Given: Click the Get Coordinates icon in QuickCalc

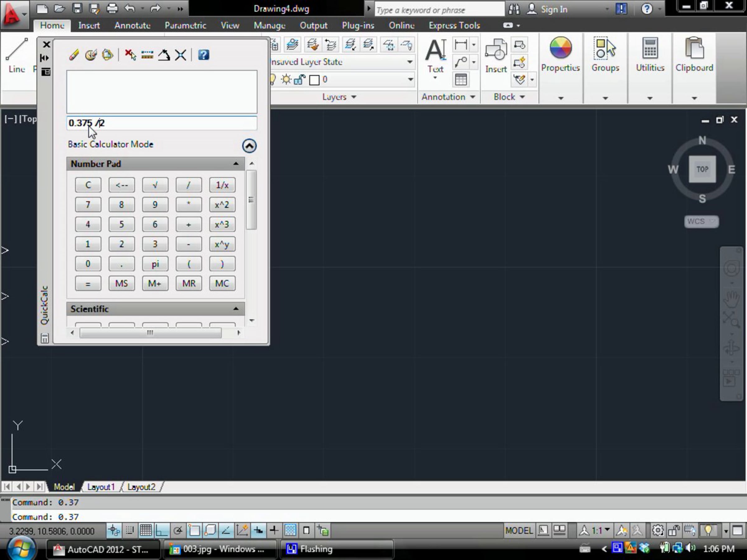Looking at the screenshot, I should pos(130,55).
